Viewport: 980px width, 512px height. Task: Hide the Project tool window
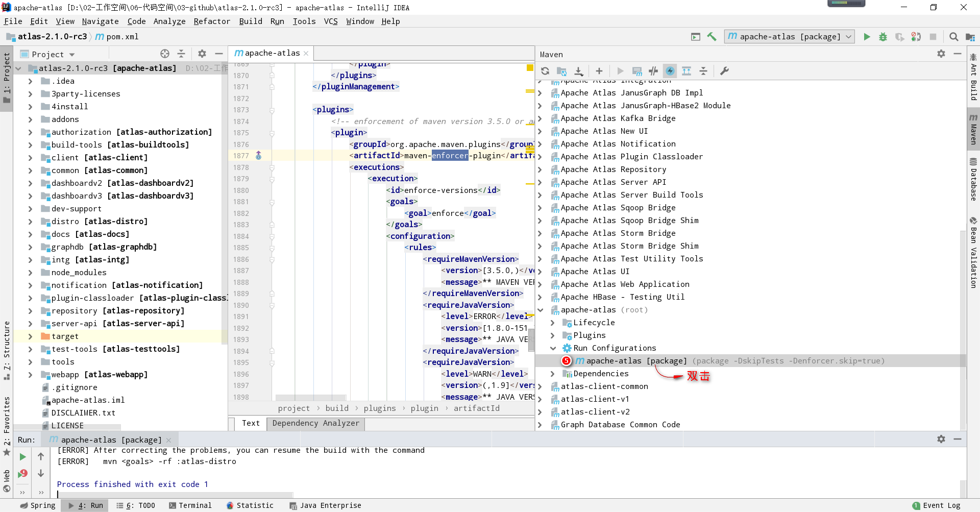219,54
